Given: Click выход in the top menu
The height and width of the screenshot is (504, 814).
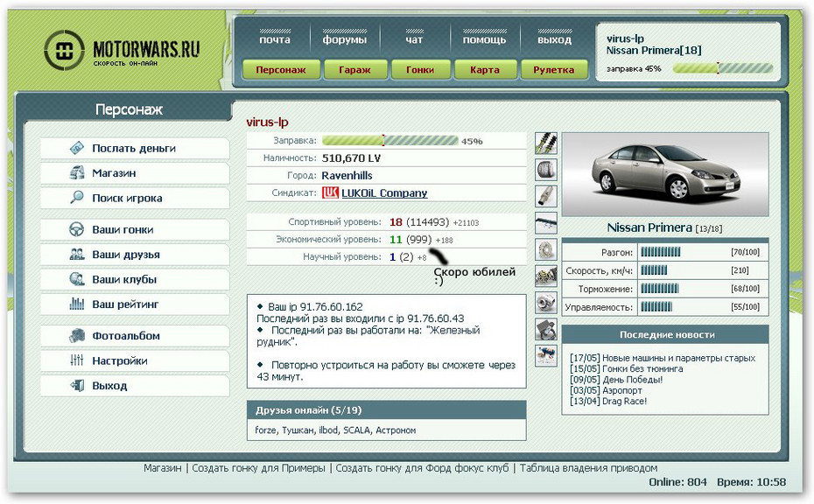Looking at the screenshot, I should point(554,39).
